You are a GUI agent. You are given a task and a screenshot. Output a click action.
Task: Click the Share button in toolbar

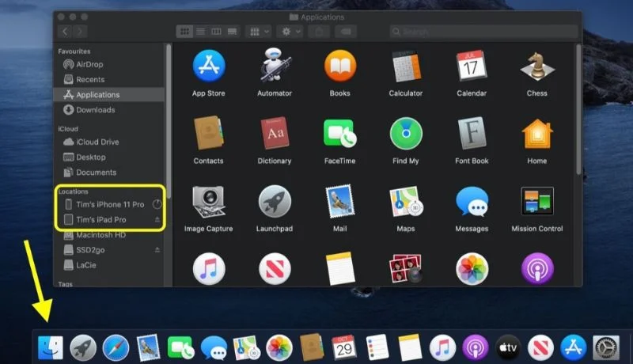[x=319, y=32]
